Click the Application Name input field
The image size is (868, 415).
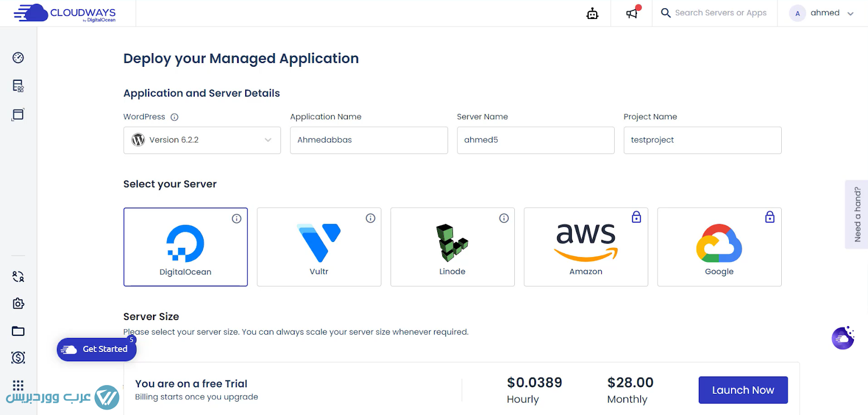pyautogui.click(x=369, y=140)
